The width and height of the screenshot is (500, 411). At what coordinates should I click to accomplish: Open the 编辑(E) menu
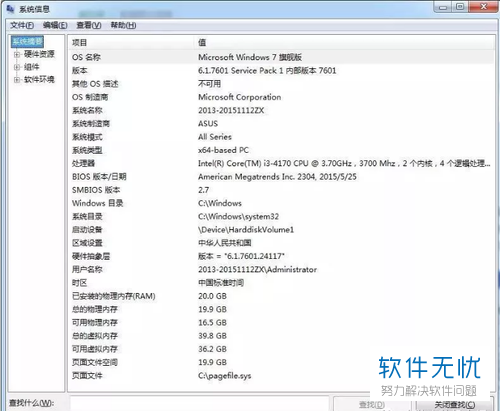pyautogui.click(x=55, y=25)
